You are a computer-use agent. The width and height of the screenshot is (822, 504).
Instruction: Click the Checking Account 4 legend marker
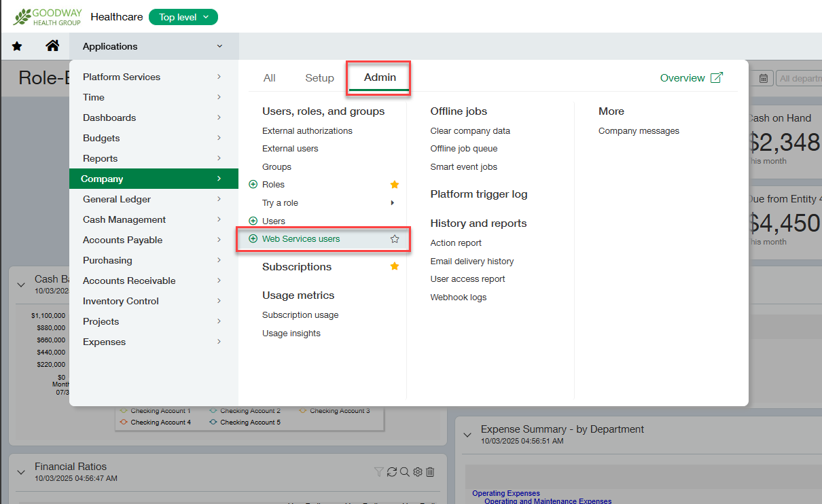124,422
